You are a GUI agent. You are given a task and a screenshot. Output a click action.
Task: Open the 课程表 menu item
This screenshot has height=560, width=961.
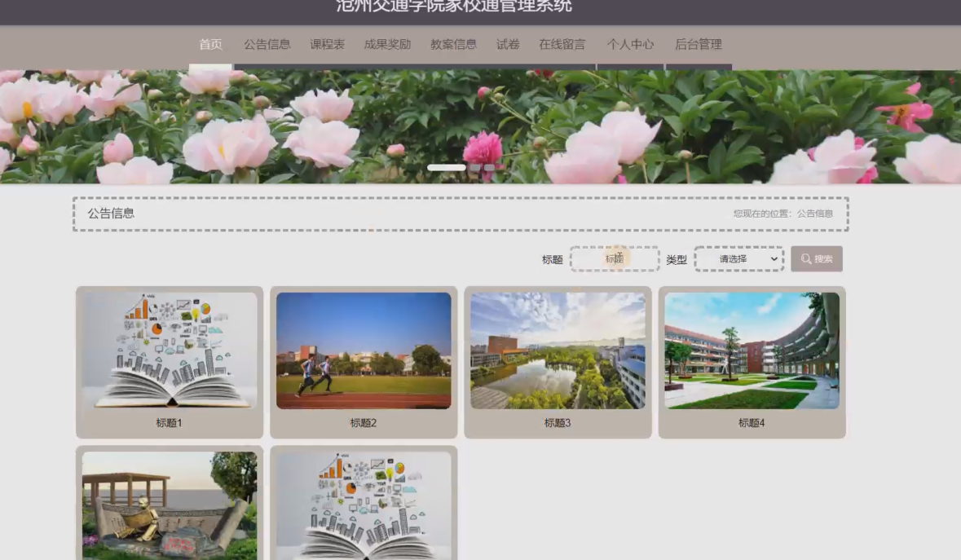327,45
